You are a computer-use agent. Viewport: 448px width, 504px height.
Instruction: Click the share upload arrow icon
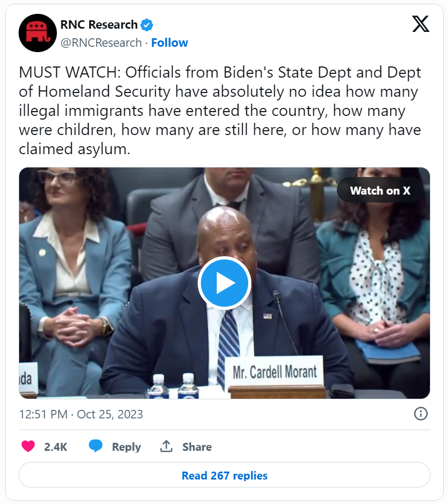[166, 446]
